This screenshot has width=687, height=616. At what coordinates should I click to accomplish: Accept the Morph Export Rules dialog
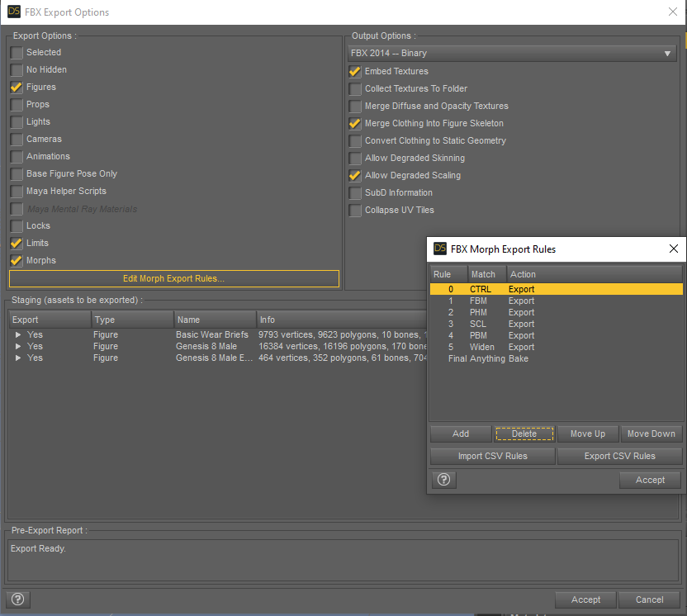pyautogui.click(x=650, y=481)
